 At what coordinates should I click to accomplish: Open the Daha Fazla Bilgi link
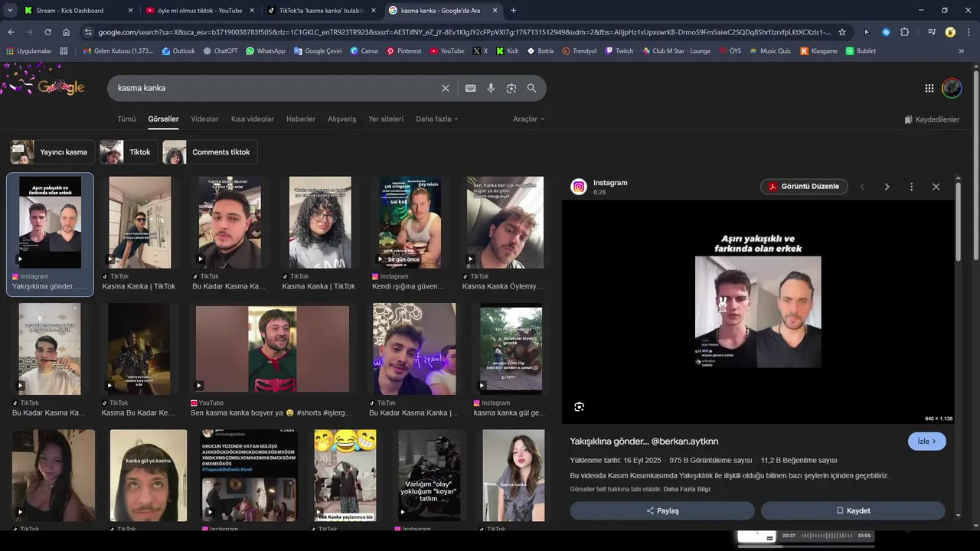[687, 489]
